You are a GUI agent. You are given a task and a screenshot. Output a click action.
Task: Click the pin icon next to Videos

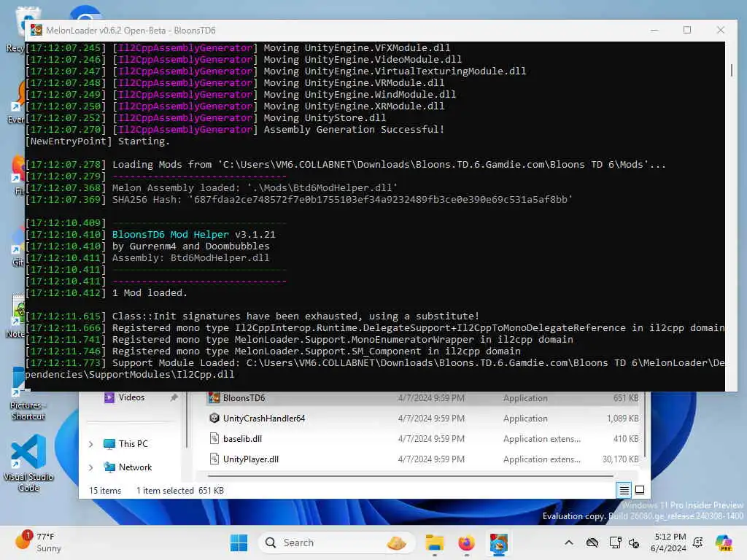coord(174,397)
